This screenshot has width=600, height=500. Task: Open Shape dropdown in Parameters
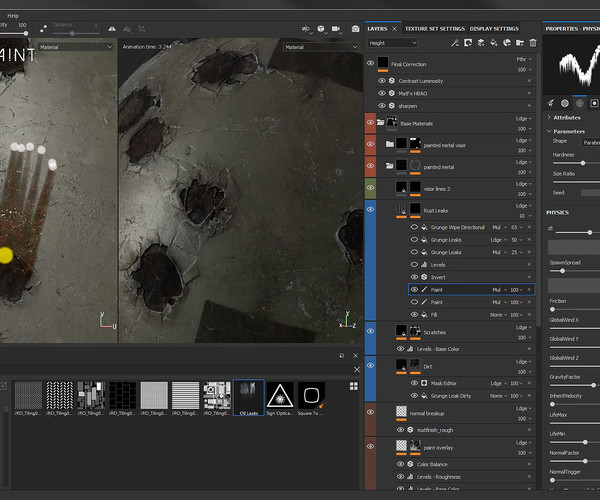[590, 142]
